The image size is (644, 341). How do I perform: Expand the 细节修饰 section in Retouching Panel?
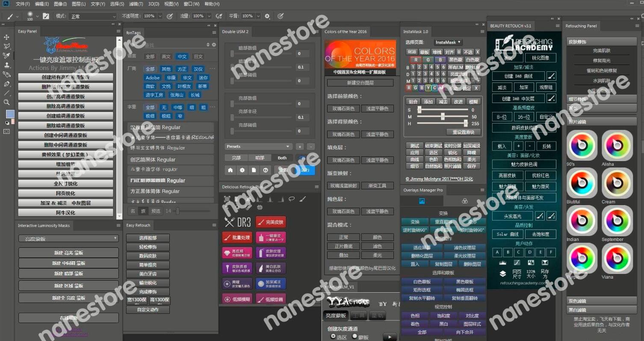602,99
